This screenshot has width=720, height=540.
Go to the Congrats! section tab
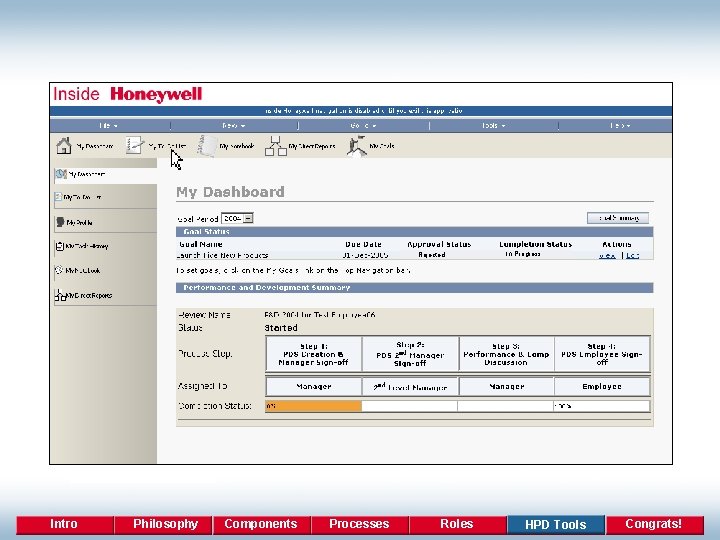(655, 524)
